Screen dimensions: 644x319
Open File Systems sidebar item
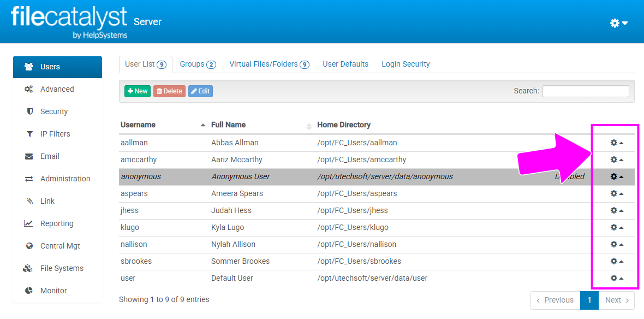(x=57, y=268)
